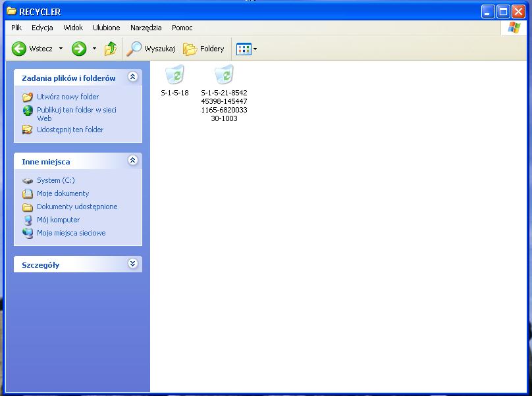Click the folder icon in the RECYCLER title bar
This screenshot has height=396, width=532.
[12, 11]
